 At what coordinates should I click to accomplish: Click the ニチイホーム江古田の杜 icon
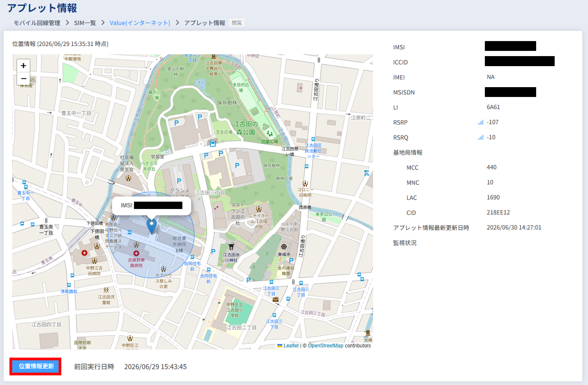[259, 209]
